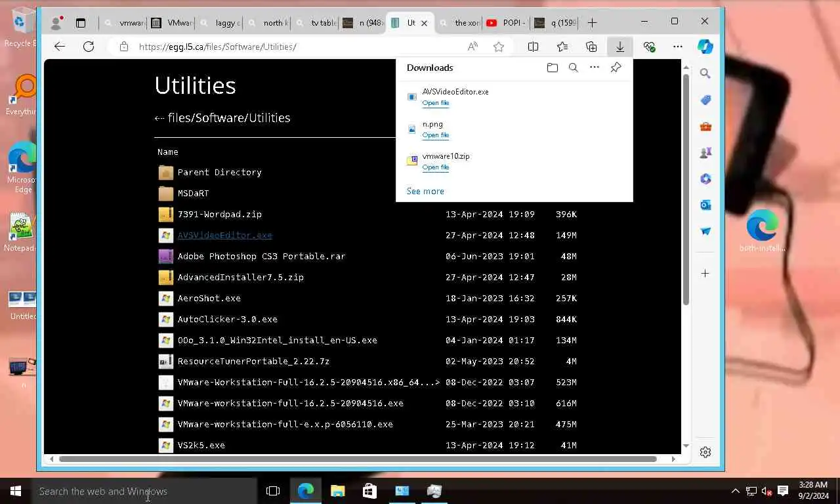
Task: Open the Copilot icon
Action: pyautogui.click(x=705, y=47)
